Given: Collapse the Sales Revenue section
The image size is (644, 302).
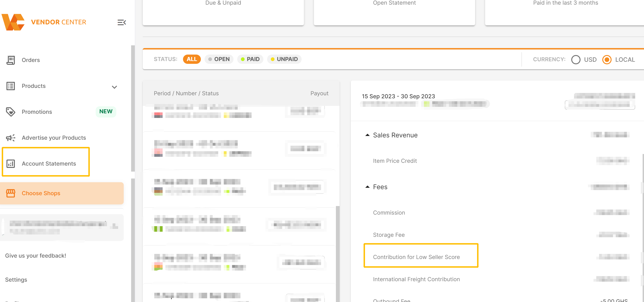Looking at the screenshot, I should (367, 135).
